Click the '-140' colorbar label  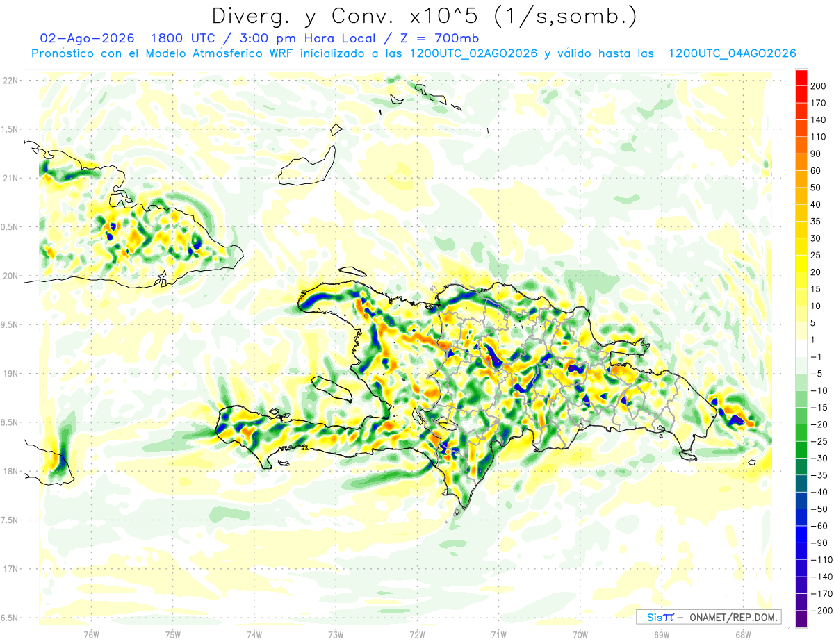tap(821, 577)
